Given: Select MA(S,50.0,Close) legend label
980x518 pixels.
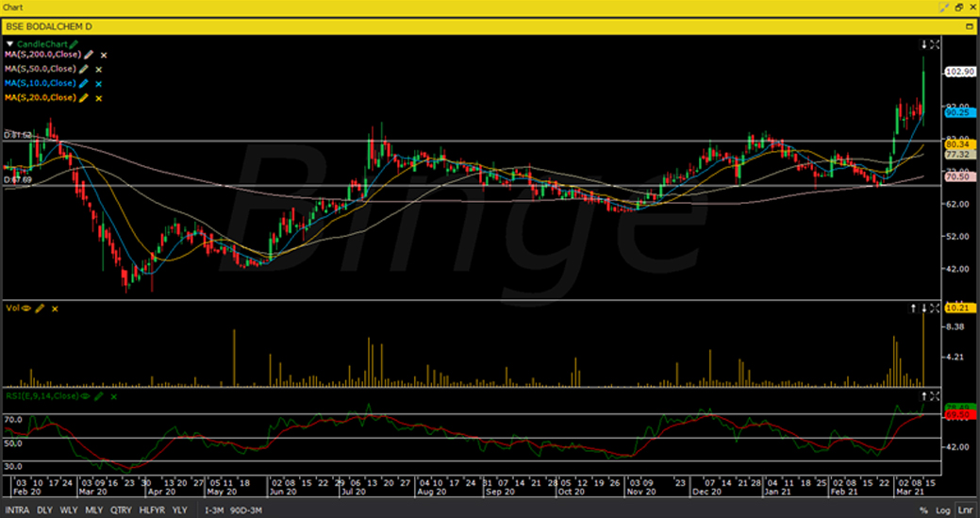Looking at the screenshot, I should tap(41, 70).
